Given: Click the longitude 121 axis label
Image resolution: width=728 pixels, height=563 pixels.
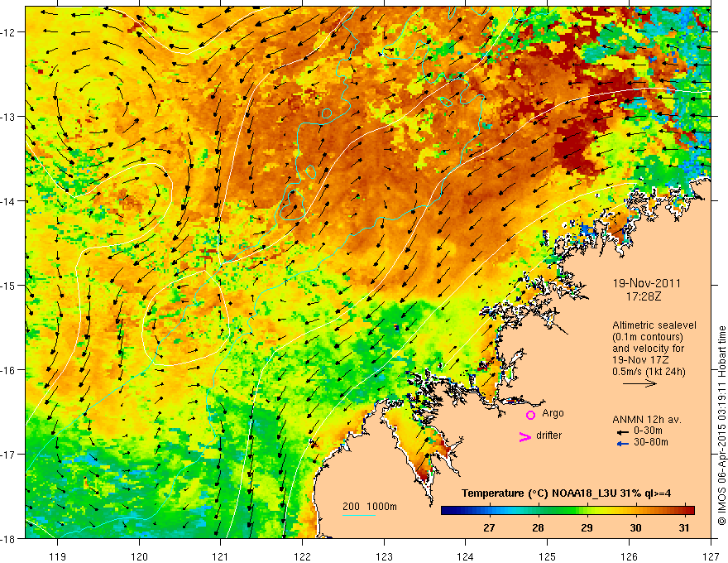Looking at the screenshot, I should (x=221, y=556).
